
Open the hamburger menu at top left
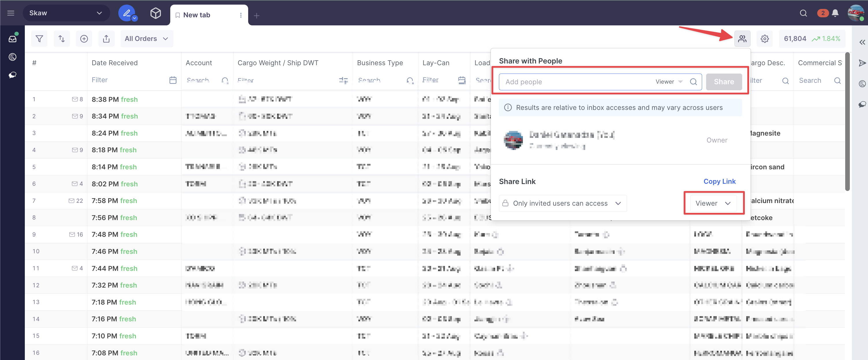[11, 13]
